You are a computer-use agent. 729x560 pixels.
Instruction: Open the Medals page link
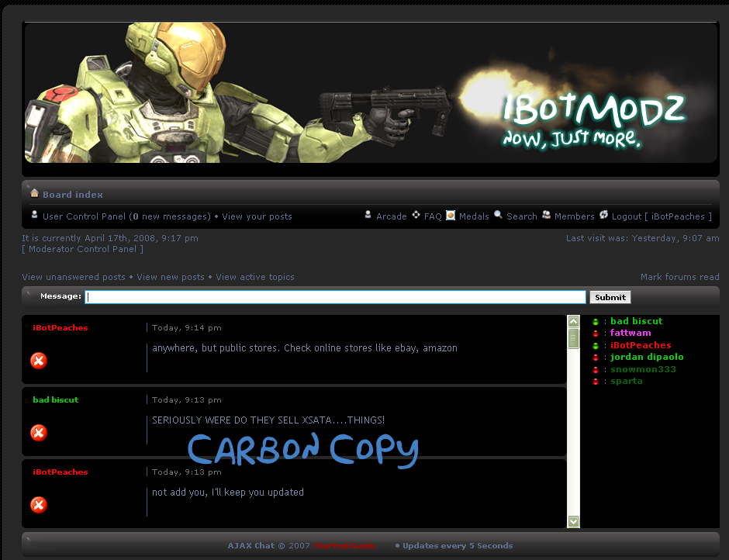click(474, 216)
